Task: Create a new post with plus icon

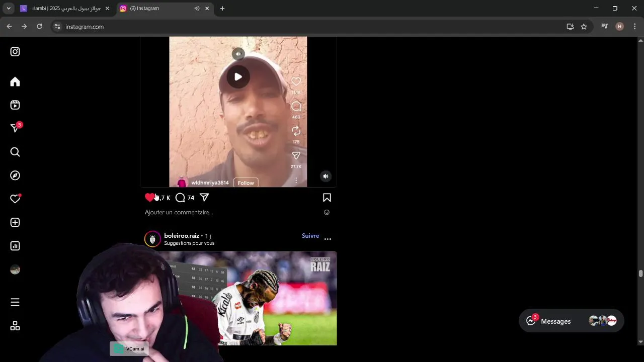Action: point(15,222)
